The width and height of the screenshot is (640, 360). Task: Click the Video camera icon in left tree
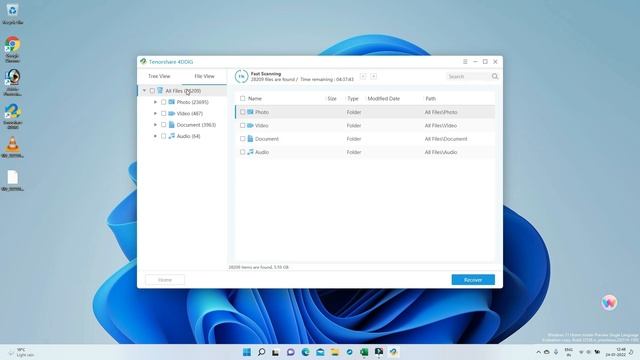pos(172,113)
